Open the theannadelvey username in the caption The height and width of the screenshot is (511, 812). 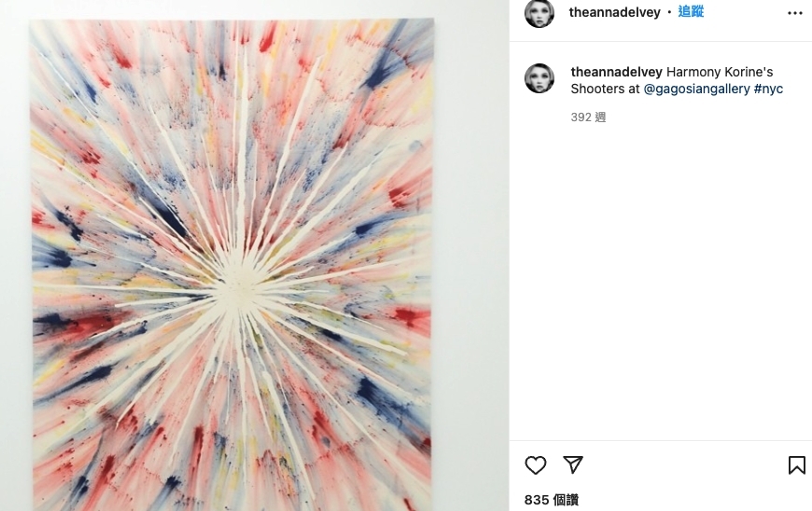point(616,72)
